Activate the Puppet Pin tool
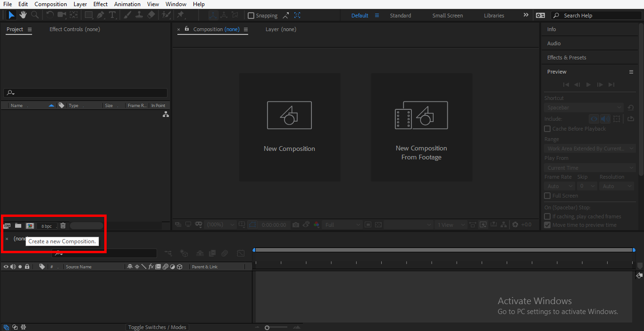The height and width of the screenshot is (331, 644). click(181, 15)
